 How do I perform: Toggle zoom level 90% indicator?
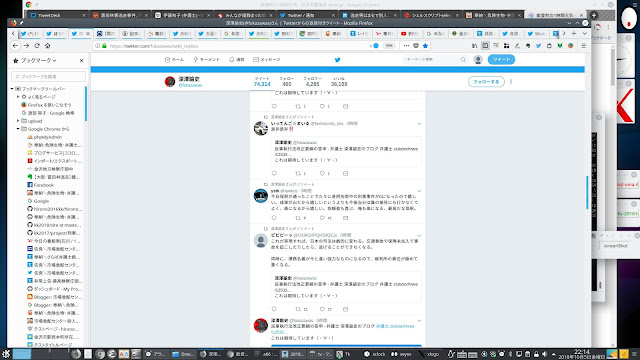[389, 46]
